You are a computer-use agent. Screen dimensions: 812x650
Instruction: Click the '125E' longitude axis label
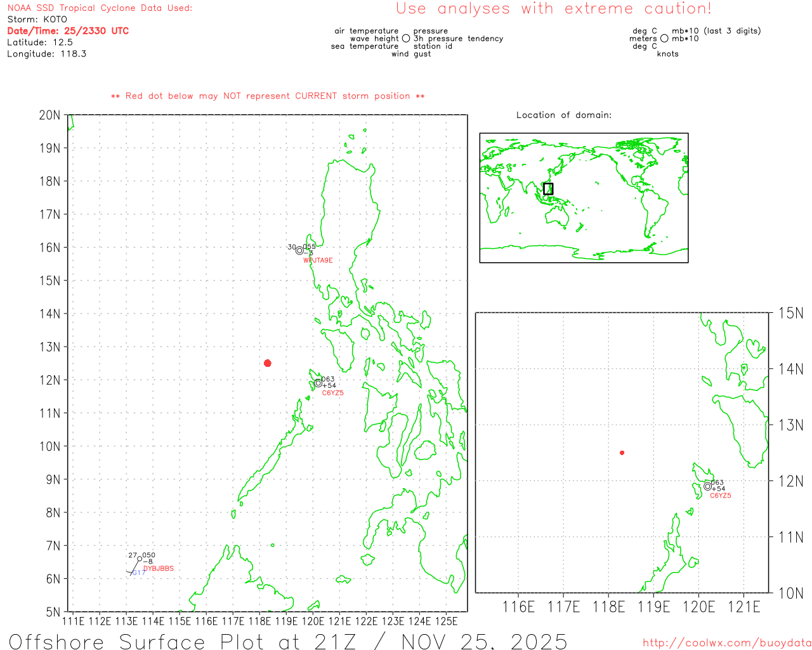pyautogui.click(x=447, y=621)
